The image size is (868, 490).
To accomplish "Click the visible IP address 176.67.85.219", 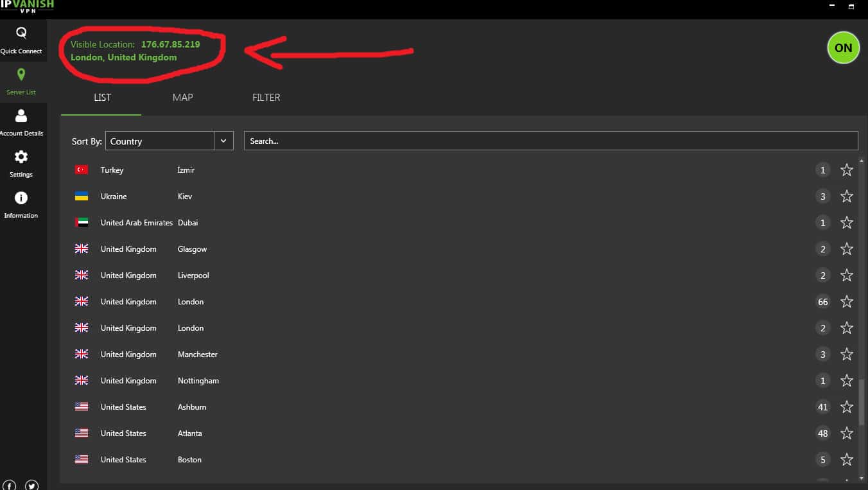I will click(x=170, y=44).
